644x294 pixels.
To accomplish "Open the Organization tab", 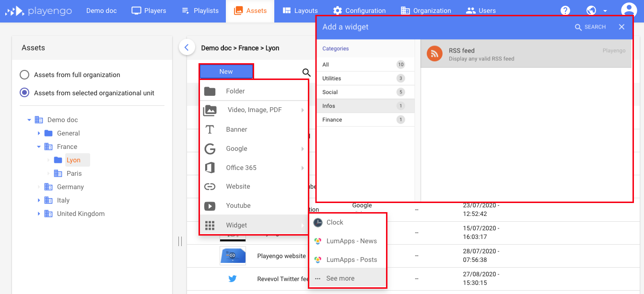I will point(426,11).
